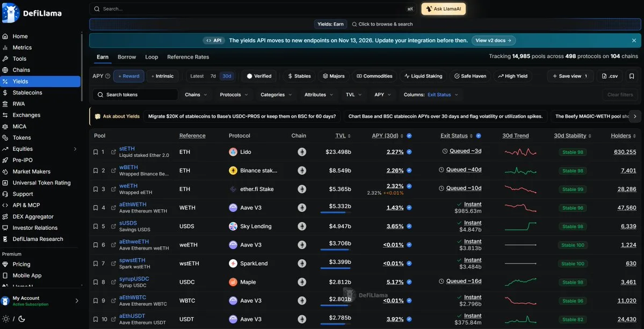Show next Ask about Yields suggestion arrow
Screen dimensions: 644x329
[635, 116]
